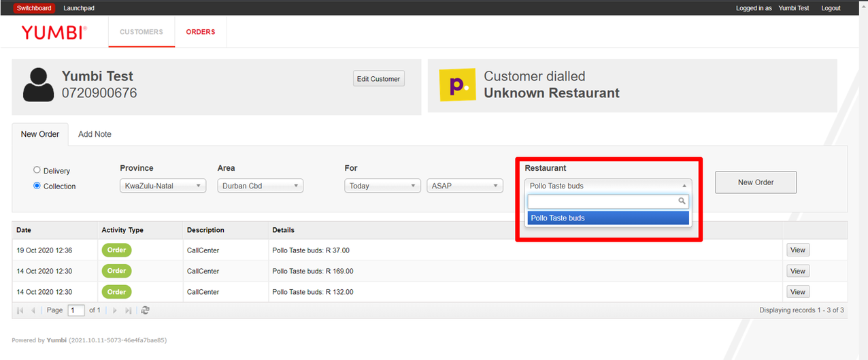
Task: Refresh the activity grid
Action: tap(145, 310)
